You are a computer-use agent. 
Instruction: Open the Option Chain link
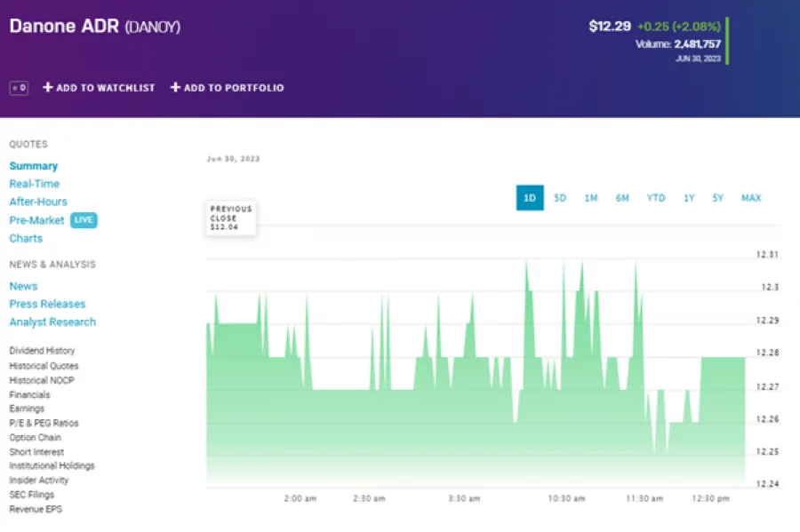coord(36,437)
